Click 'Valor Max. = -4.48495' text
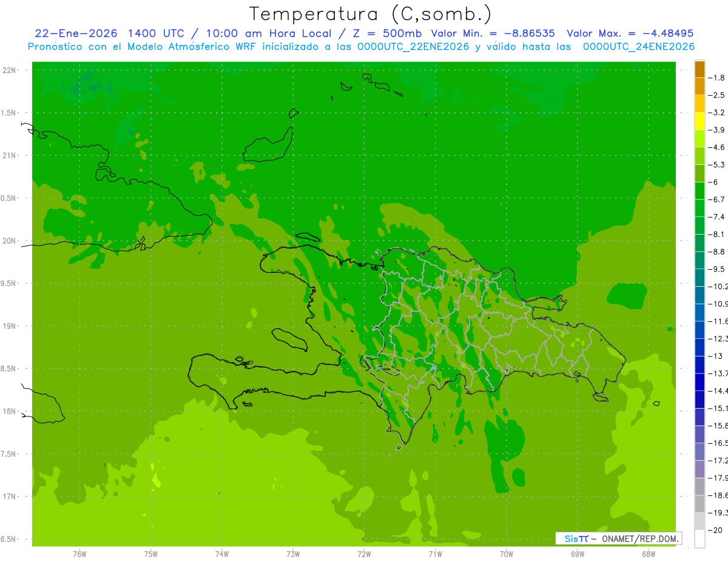The width and height of the screenshot is (728, 562). [x=630, y=33]
